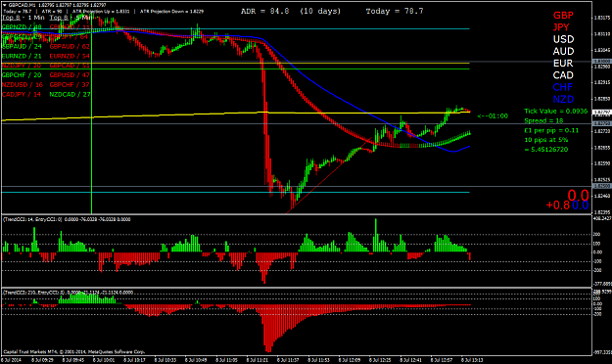Click the '8 Jul 12:09' time axis label

(350, 360)
